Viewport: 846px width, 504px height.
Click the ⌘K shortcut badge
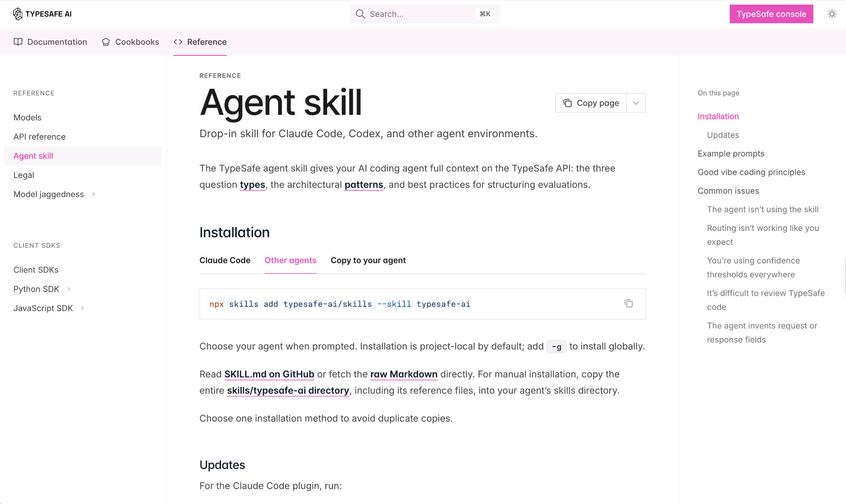(485, 14)
